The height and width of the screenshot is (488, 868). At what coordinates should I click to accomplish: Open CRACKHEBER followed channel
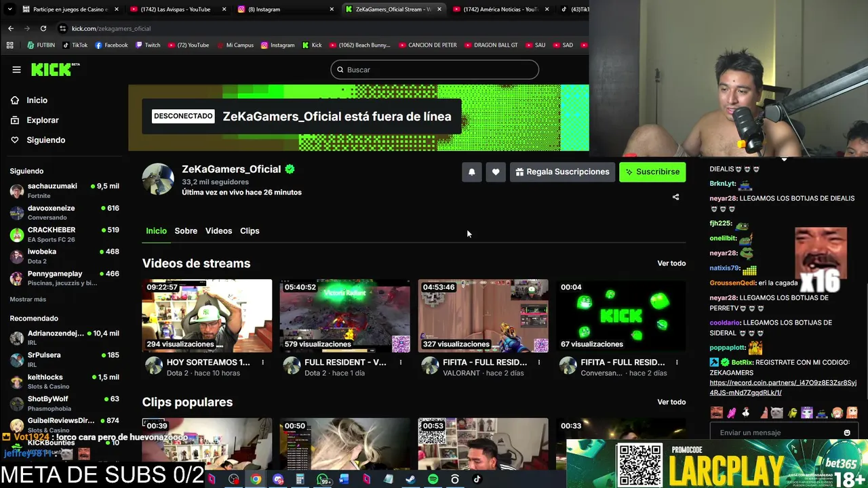click(x=64, y=235)
